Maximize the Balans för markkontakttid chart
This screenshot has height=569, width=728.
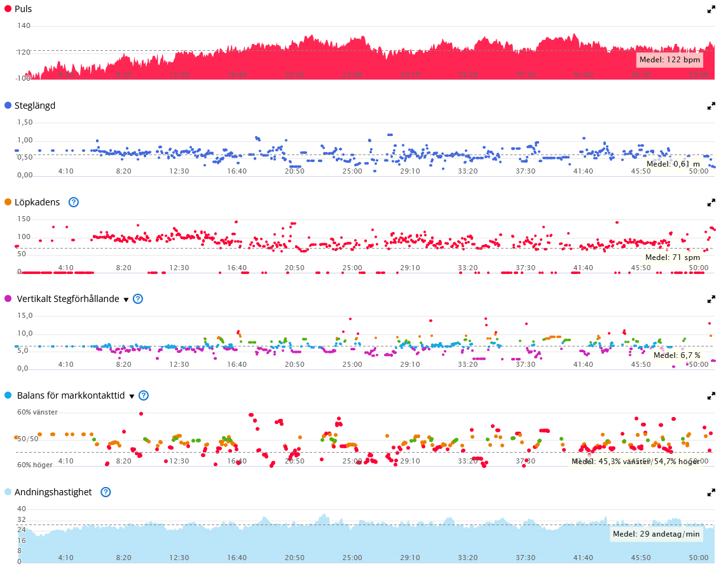[x=711, y=396]
